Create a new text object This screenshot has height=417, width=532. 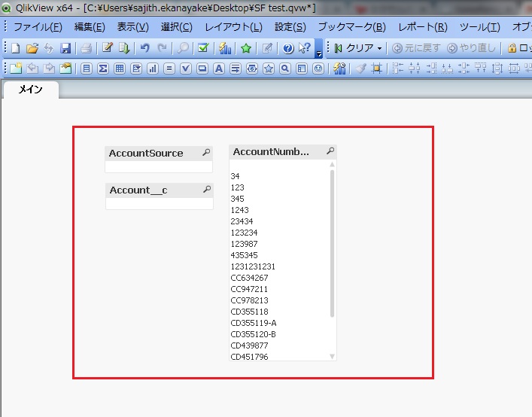click(219, 69)
